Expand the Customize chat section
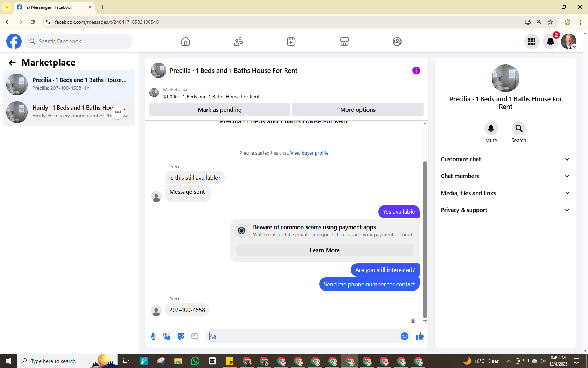This screenshot has height=368, width=588. [x=505, y=159]
